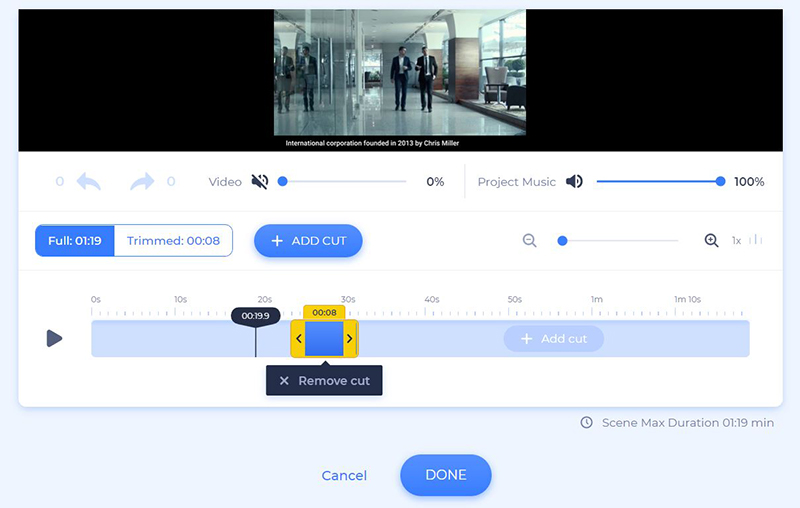Select the Full: 01:19 tab
The image size is (800, 508).
pyautogui.click(x=75, y=241)
